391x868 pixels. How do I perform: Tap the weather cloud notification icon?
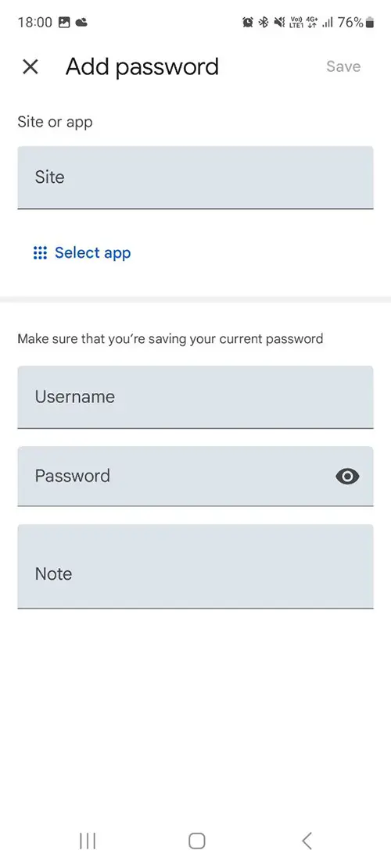(x=81, y=22)
